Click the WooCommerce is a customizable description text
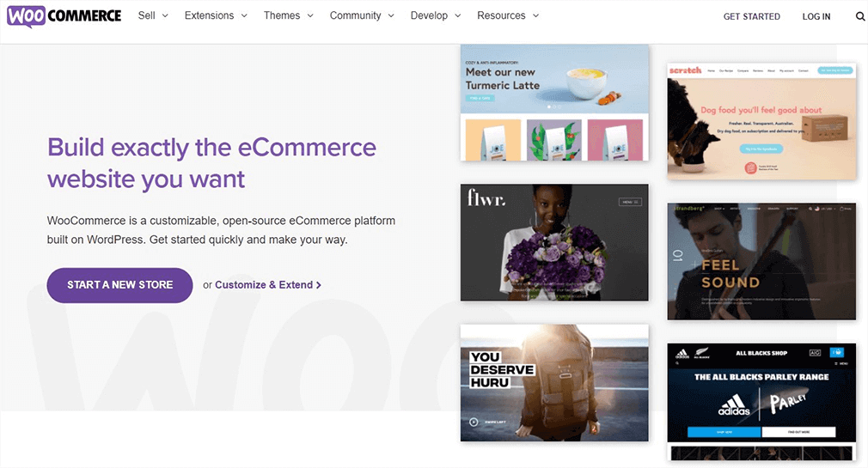The image size is (868, 468). [x=221, y=230]
